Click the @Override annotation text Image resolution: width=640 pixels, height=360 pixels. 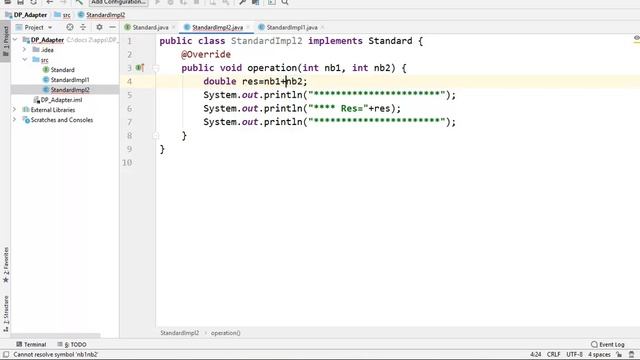coord(206,54)
